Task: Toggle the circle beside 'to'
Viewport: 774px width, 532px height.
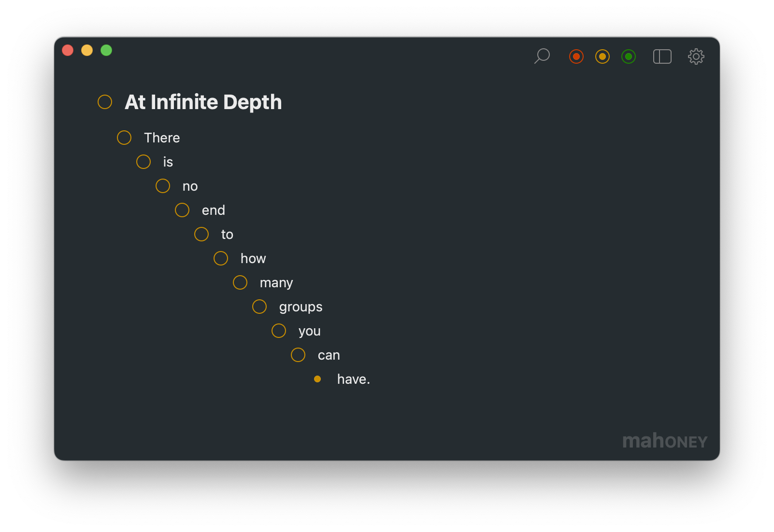Action: [x=201, y=234]
